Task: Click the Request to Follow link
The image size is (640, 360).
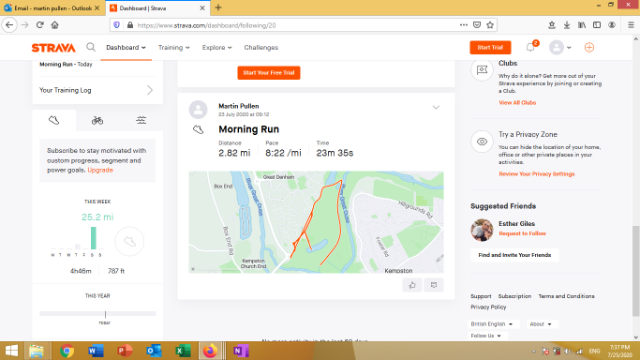Action: [x=522, y=233]
